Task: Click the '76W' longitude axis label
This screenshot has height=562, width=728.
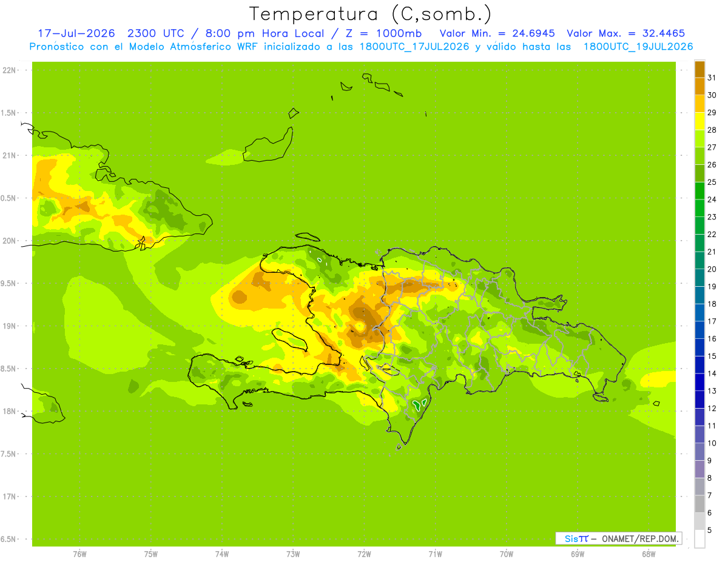Action: tap(79, 554)
